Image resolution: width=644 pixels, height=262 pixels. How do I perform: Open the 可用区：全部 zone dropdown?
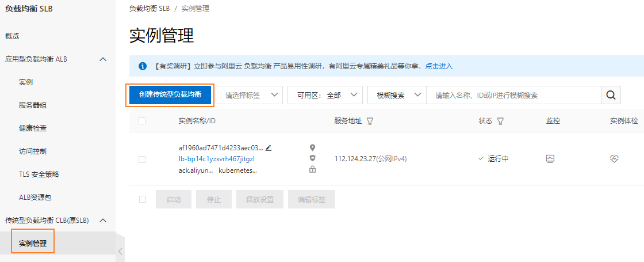[x=325, y=95]
